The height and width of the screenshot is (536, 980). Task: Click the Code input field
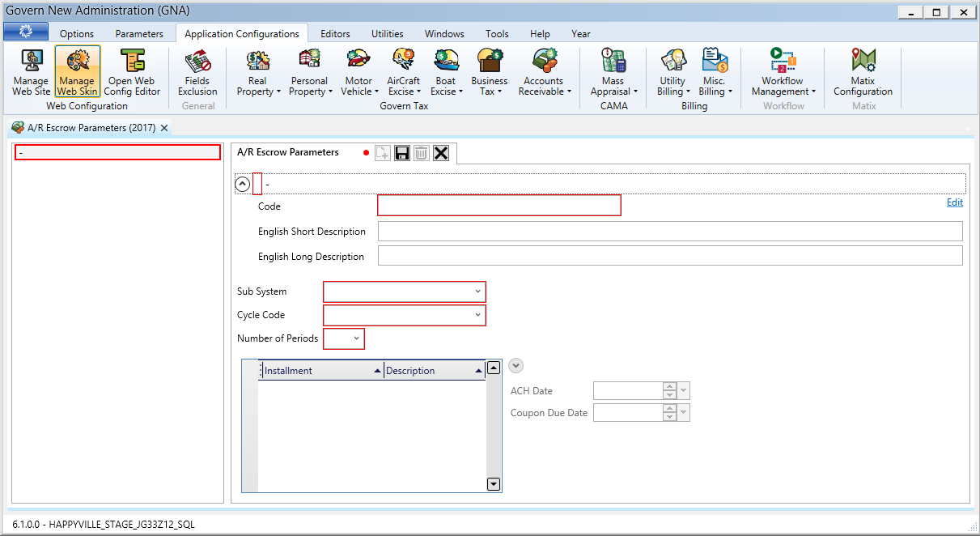click(x=498, y=206)
